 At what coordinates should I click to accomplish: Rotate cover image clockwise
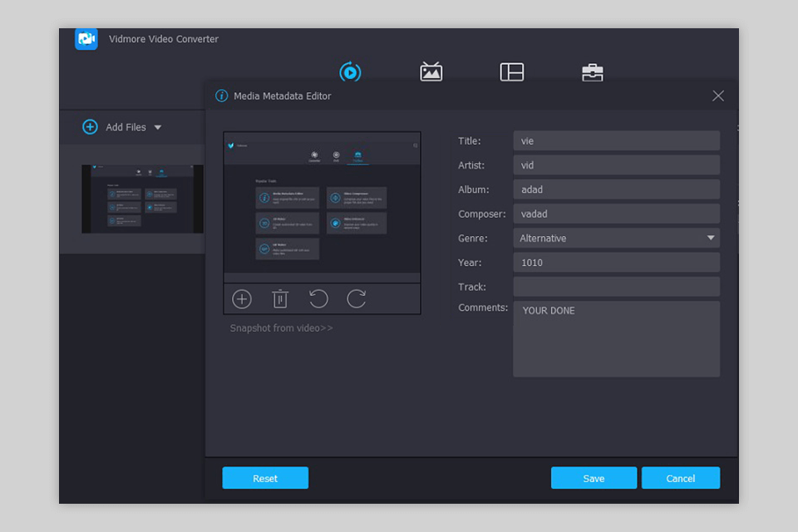357,299
